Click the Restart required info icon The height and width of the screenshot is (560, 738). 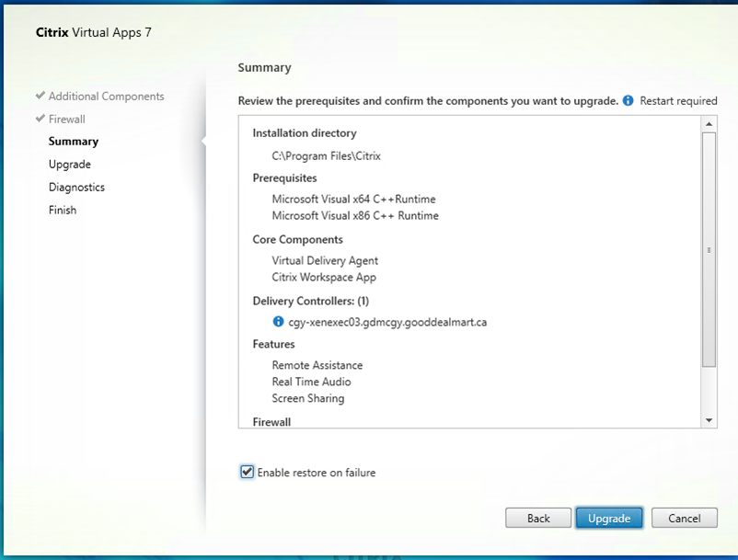(x=628, y=100)
